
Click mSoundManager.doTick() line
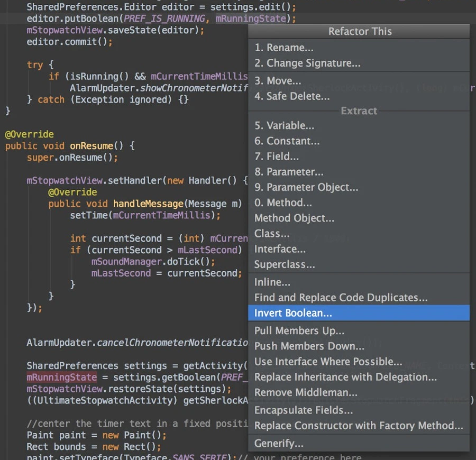coord(153,262)
